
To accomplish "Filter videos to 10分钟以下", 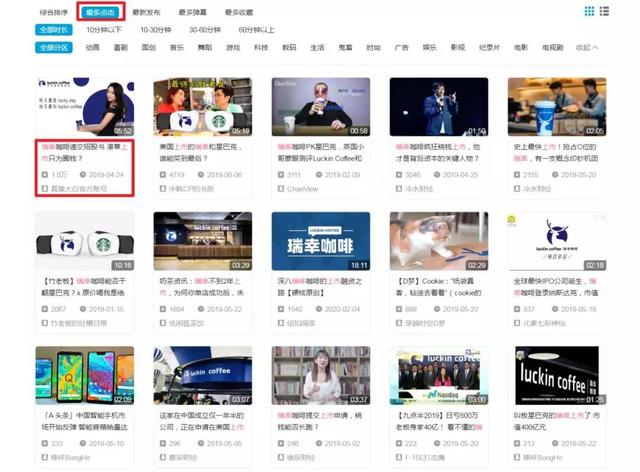I will 104,30.
